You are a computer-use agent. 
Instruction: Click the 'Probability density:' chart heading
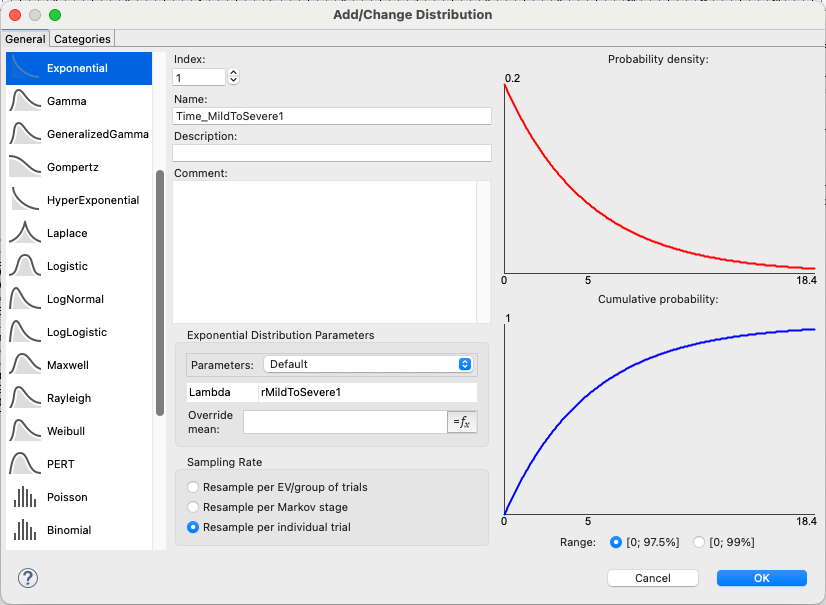pos(658,59)
